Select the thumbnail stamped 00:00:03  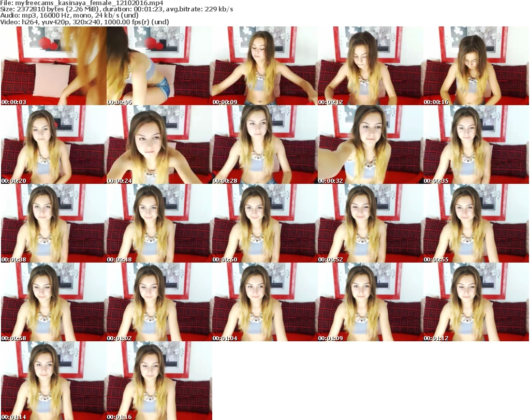click(x=54, y=66)
